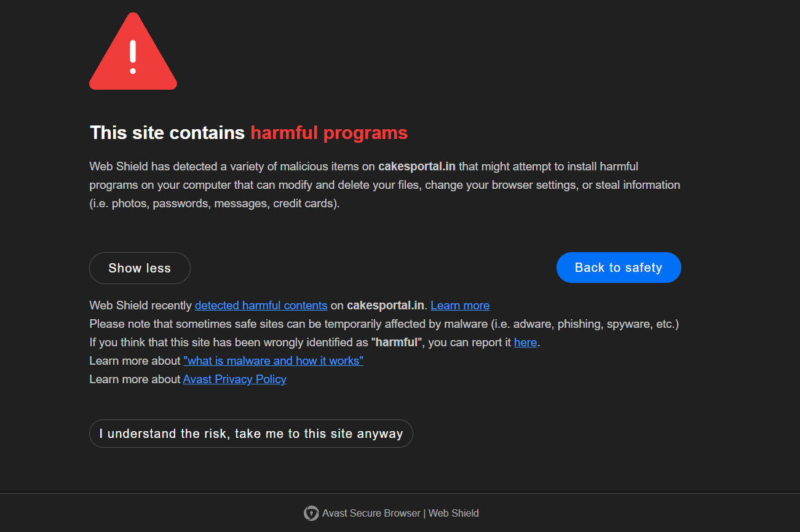The height and width of the screenshot is (532, 800).
Task: Open 'what is malware and how it works'
Action: coord(273,361)
